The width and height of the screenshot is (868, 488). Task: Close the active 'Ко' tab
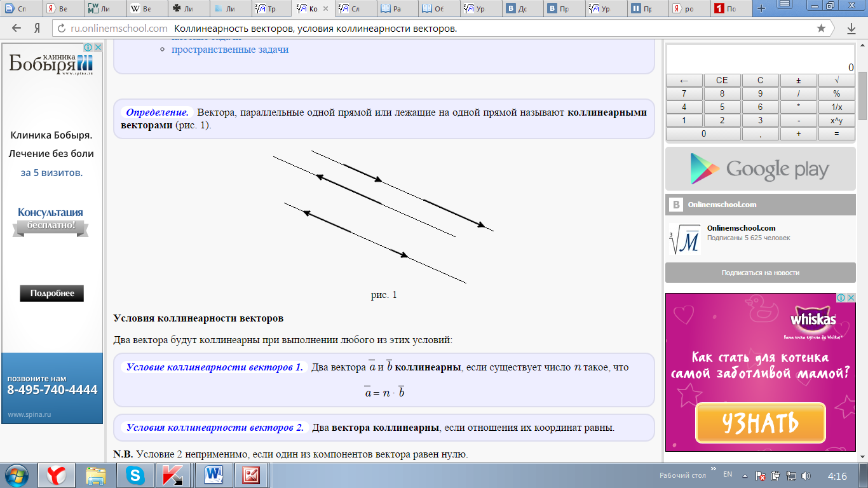327,9
